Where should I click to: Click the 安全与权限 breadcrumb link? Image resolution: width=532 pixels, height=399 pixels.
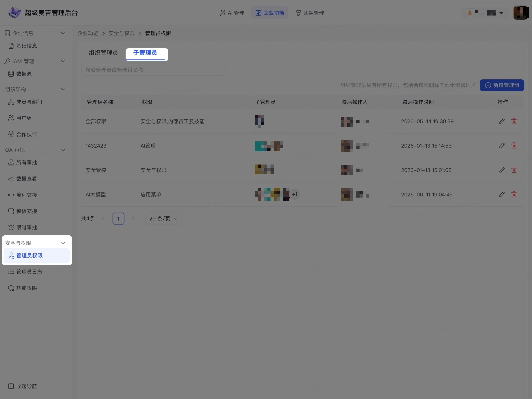tap(122, 33)
